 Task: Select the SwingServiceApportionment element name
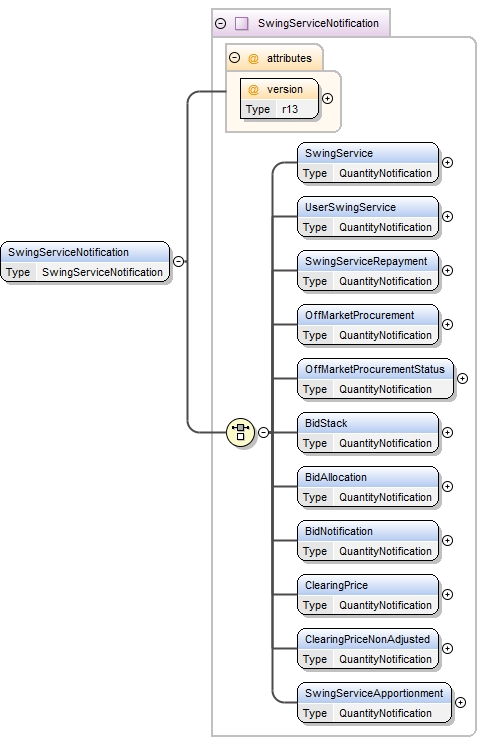click(374, 693)
